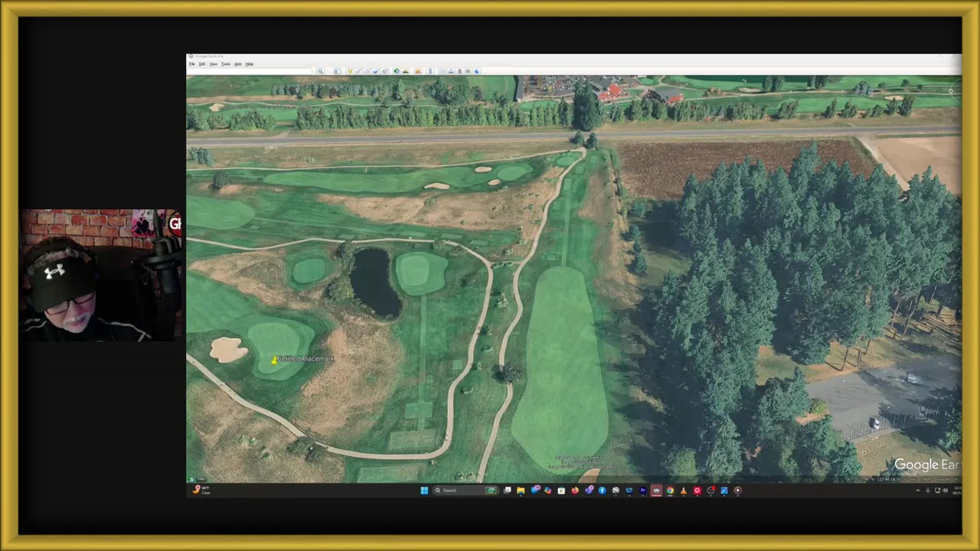Launch Copilot from the taskbar

(547, 491)
